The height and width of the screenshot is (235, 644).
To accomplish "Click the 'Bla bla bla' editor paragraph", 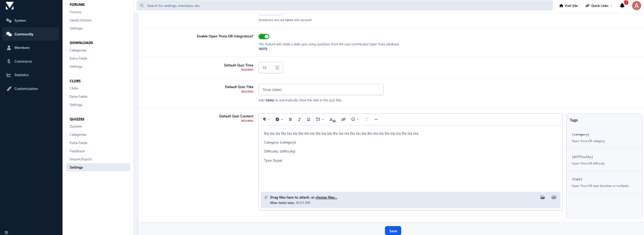I will coord(341,133).
